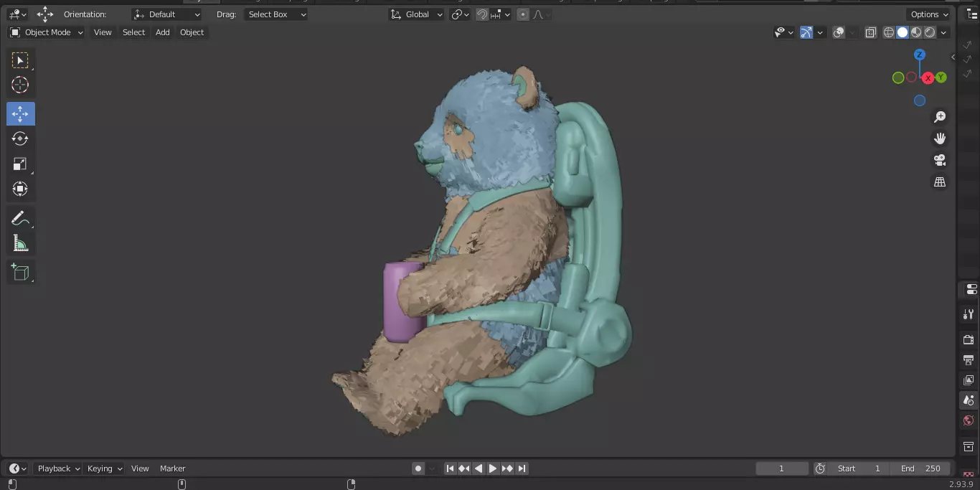Open viewport shading options dropdown

(x=944, y=32)
